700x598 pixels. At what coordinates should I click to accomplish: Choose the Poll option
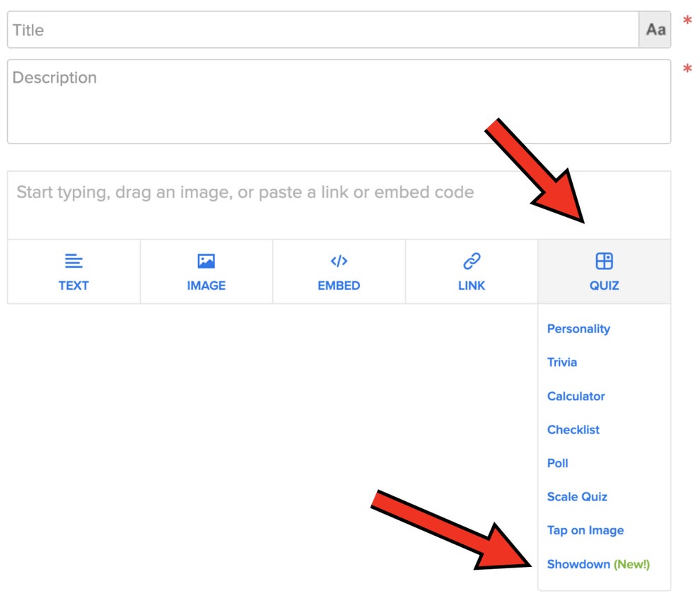point(558,464)
